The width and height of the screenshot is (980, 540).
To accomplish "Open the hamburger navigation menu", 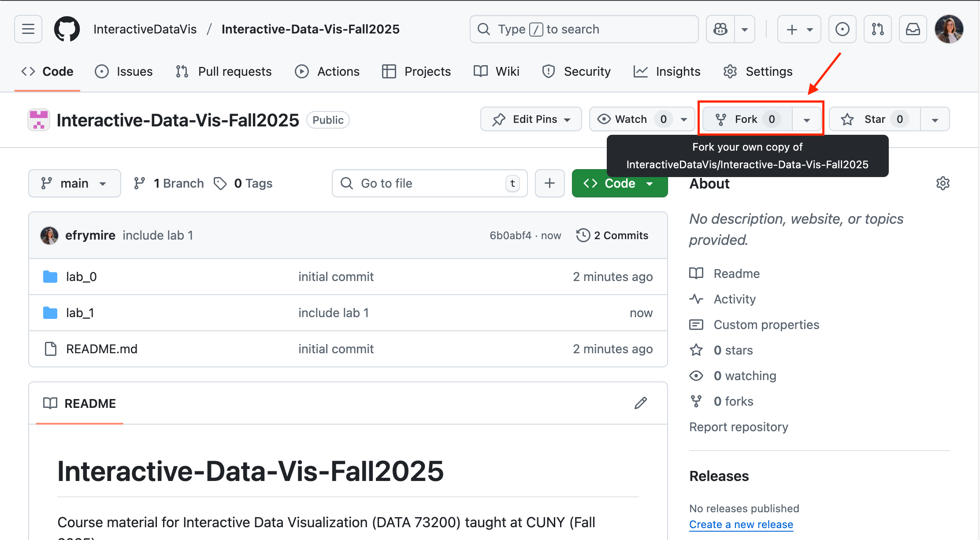I will 28,29.
